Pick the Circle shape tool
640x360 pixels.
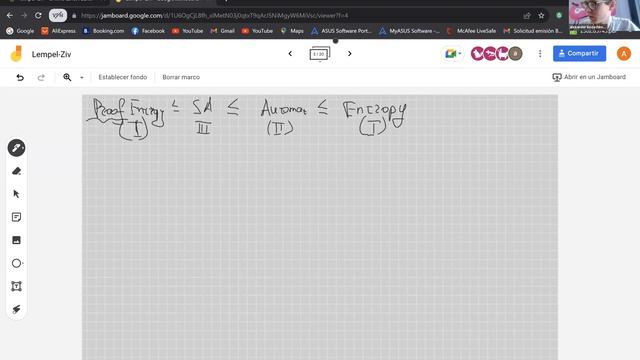16,263
